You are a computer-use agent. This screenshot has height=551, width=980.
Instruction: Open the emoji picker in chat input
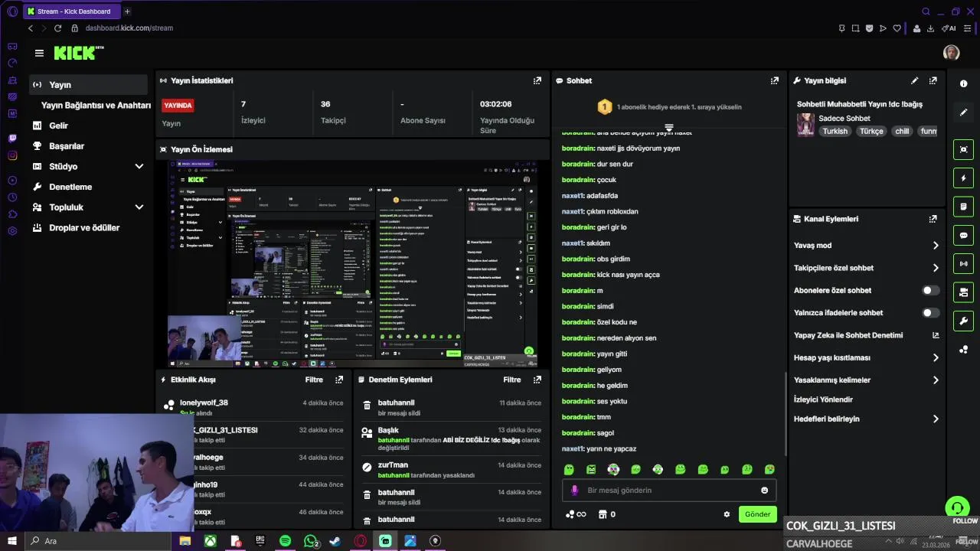[764, 491]
